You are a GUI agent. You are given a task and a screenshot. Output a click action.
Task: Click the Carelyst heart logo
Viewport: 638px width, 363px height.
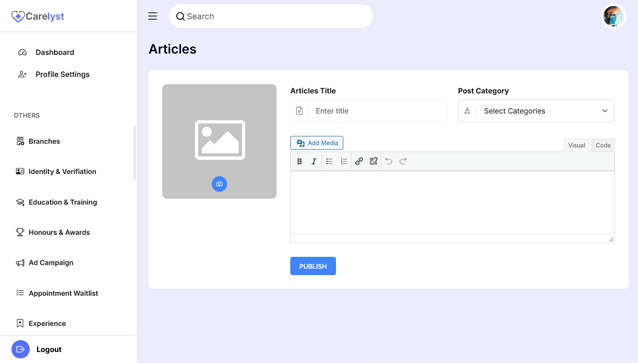18,16
